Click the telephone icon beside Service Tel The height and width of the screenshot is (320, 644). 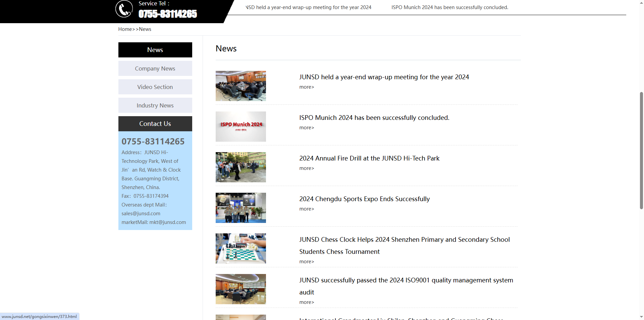(124, 9)
